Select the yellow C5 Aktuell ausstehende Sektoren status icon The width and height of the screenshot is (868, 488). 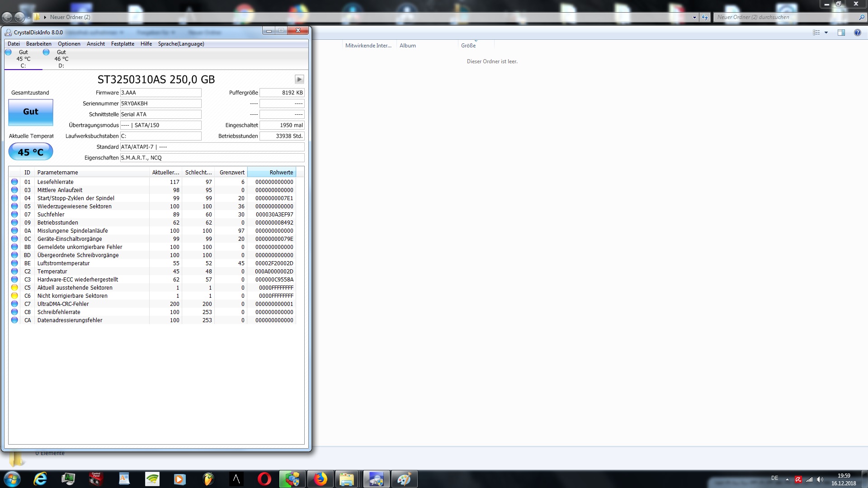click(14, 288)
